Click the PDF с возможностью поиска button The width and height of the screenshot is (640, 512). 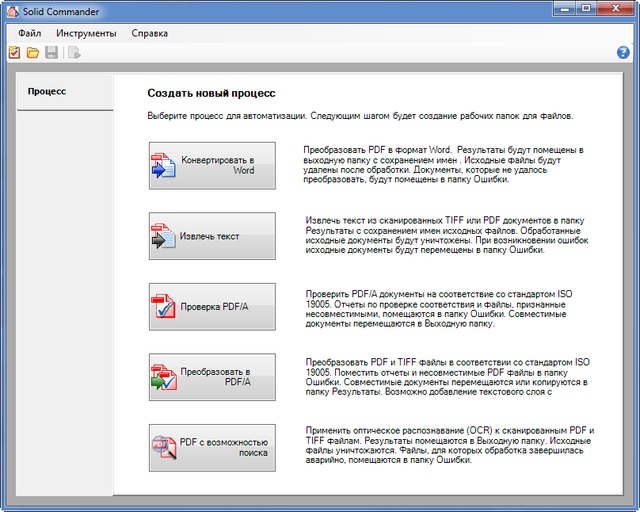[x=212, y=447]
